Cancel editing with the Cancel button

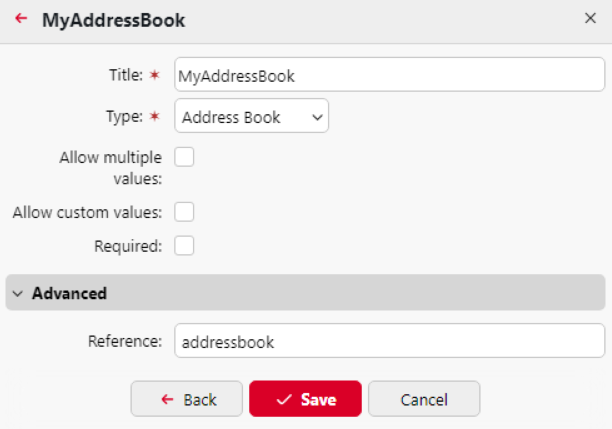(x=424, y=399)
